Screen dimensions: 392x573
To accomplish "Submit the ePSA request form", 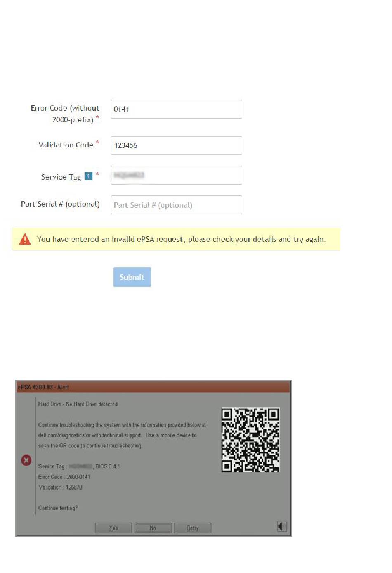I will (132, 277).
